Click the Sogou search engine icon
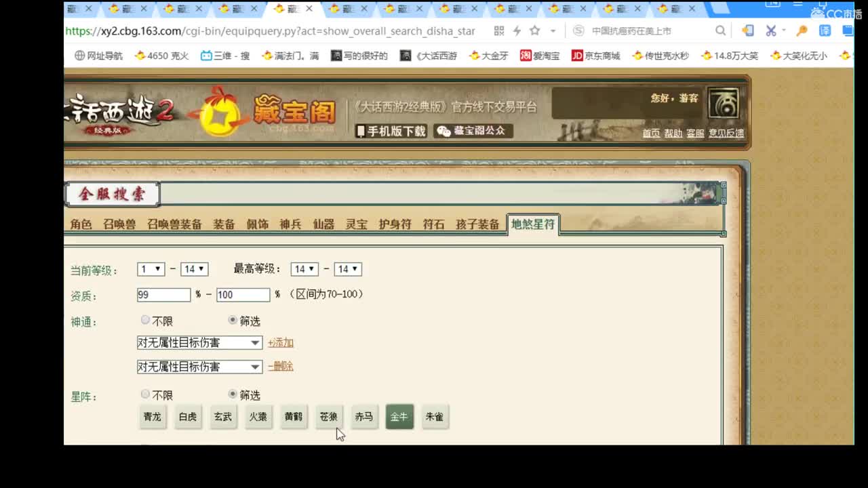 coord(578,31)
